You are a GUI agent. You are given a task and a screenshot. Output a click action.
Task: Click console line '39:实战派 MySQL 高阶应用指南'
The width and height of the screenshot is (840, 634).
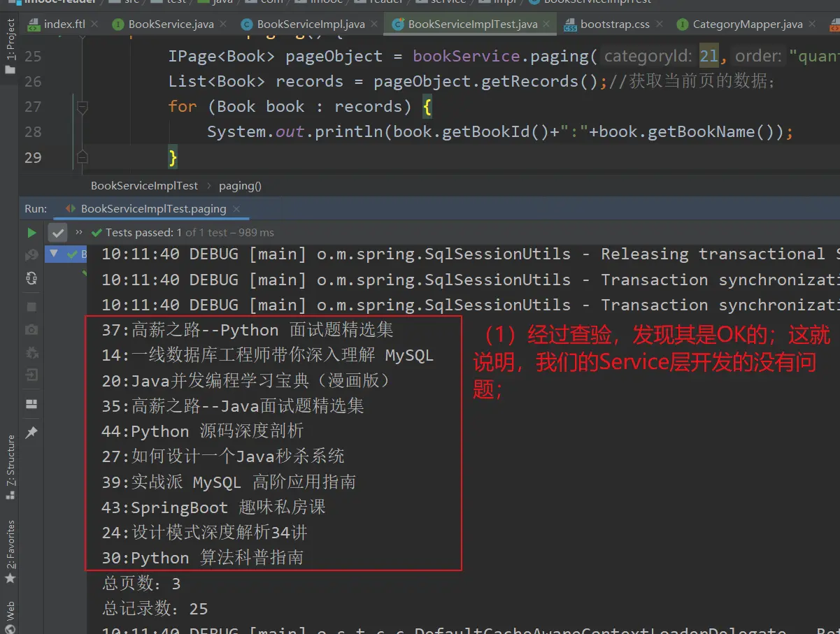pos(229,482)
